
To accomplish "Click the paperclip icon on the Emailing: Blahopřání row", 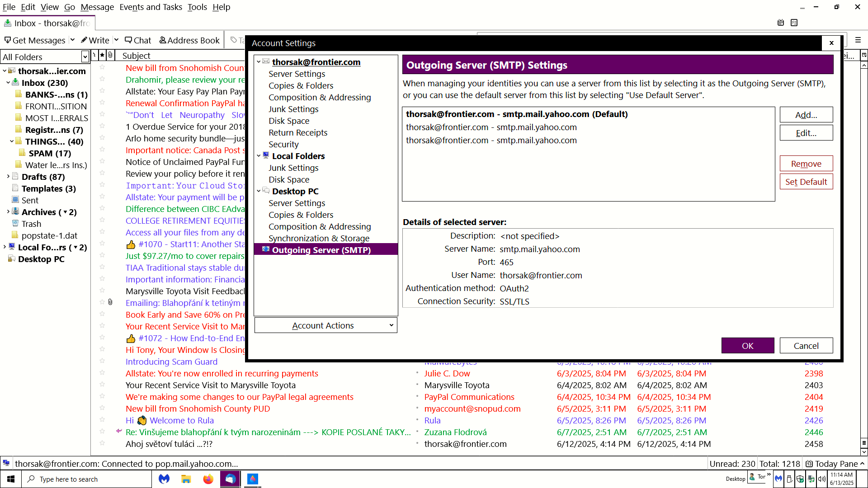I will [x=110, y=302].
